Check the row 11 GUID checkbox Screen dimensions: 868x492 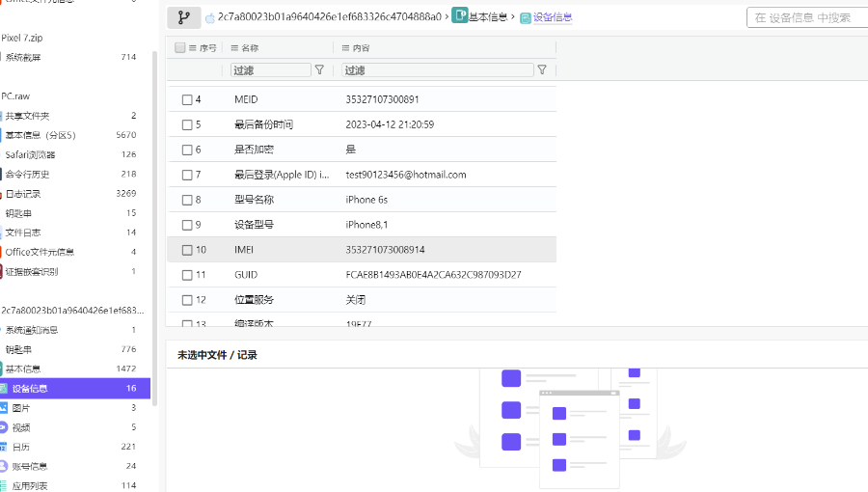click(x=187, y=275)
